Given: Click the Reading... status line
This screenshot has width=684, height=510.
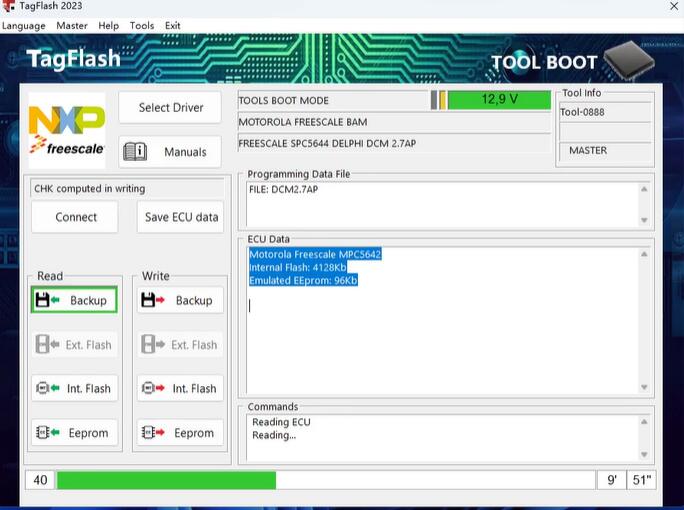Looking at the screenshot, I should pos(274,435).
